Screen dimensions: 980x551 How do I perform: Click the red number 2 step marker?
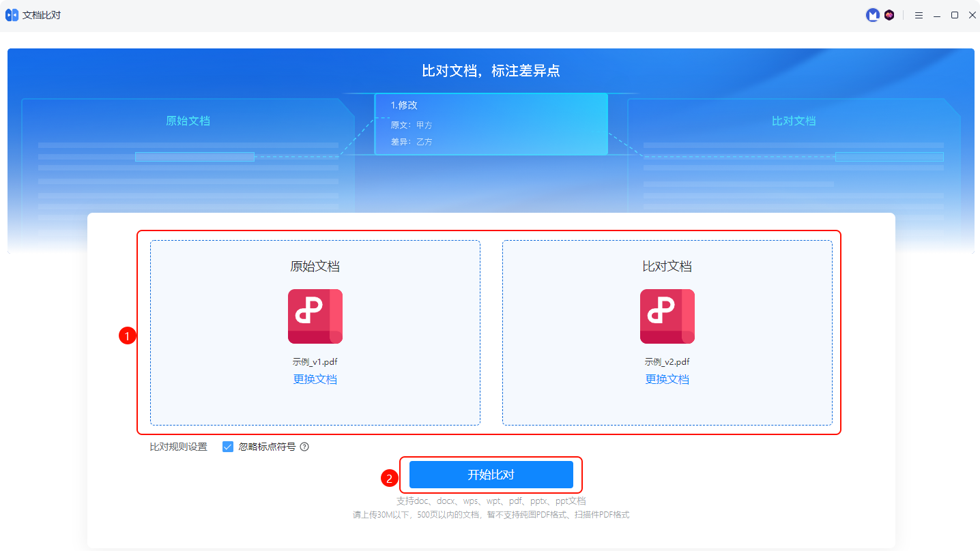[389, 479]
